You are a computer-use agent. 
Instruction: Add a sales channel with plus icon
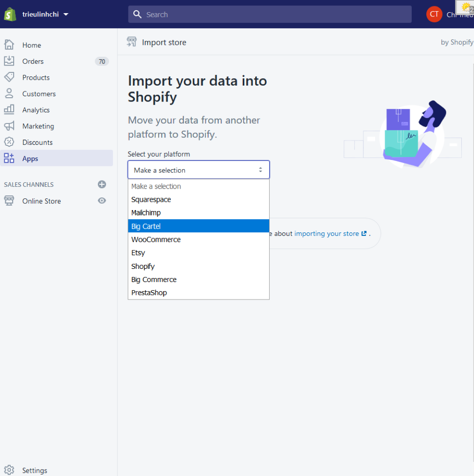point(102,184)
